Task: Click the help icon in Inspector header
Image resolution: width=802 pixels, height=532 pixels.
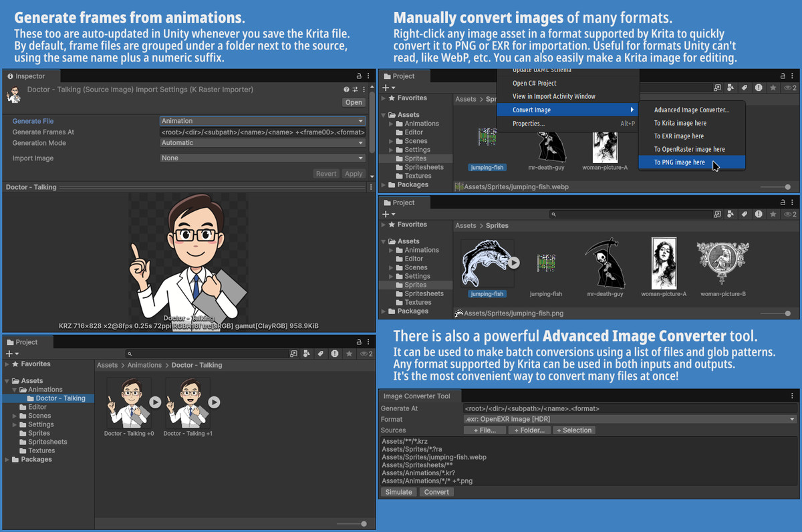Action: pyautogui.click(x=346, y=90)
